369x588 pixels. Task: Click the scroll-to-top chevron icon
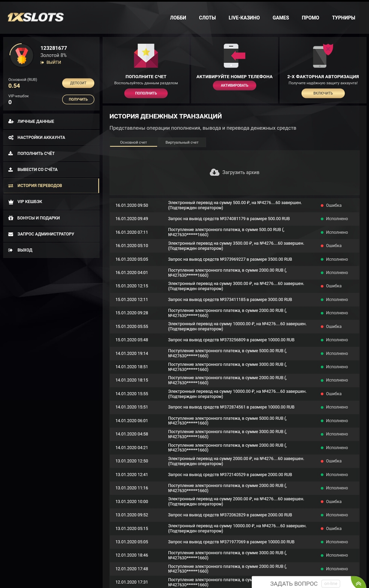[x=358, y=583]
